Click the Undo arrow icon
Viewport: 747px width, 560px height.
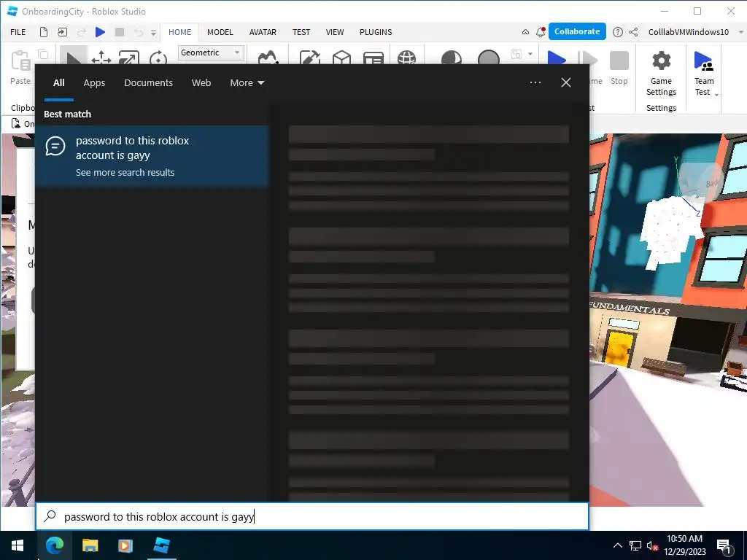pos(139,32)
